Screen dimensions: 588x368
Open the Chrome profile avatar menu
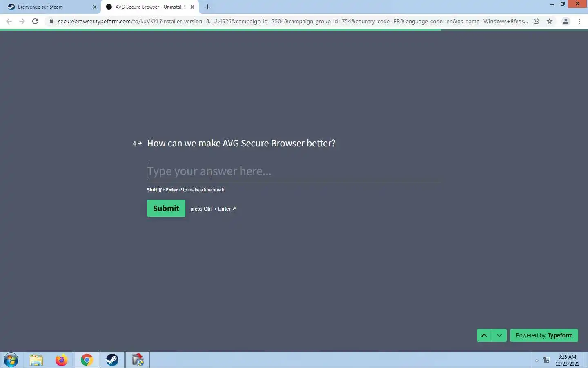point(566,21)
